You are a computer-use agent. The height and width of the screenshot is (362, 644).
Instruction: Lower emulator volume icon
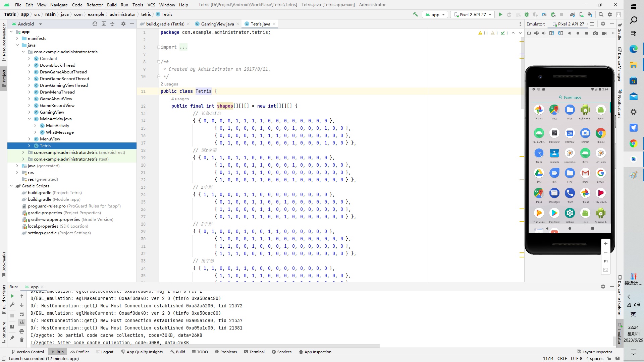pos(544,33)
